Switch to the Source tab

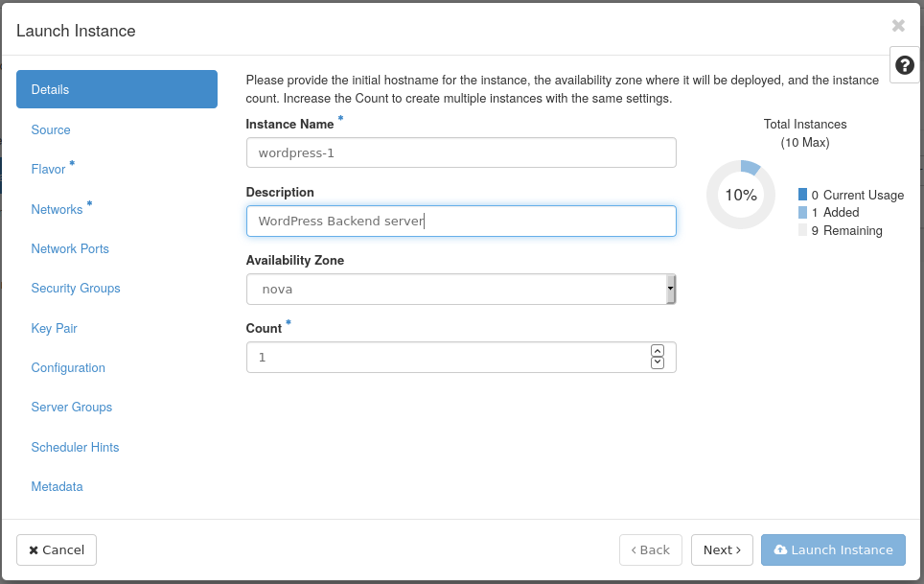point(51,129)
